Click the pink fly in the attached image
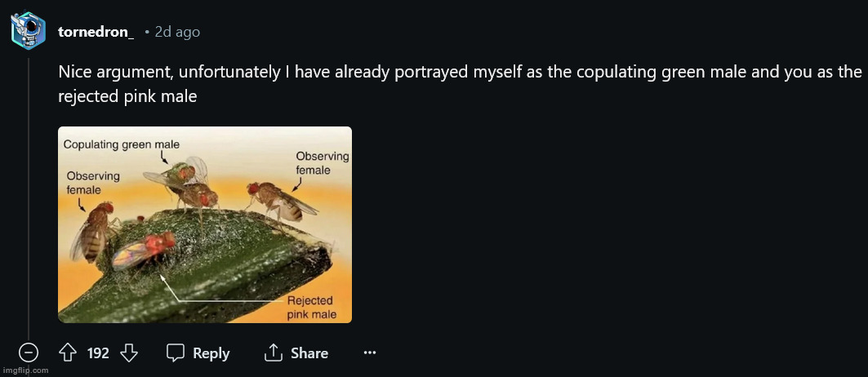Screen dimensions: 868x377 point(144,251)
